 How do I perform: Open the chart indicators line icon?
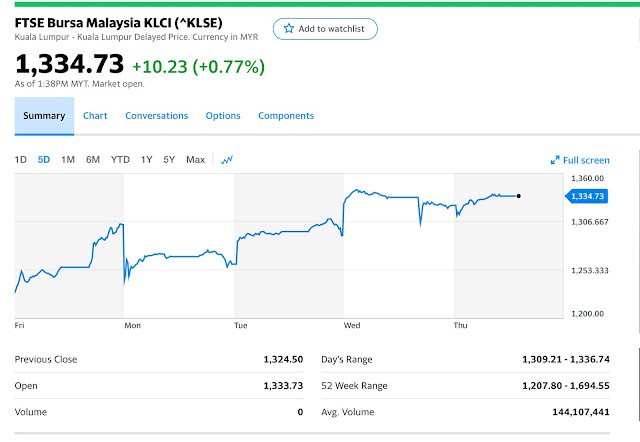click(227, 160)
